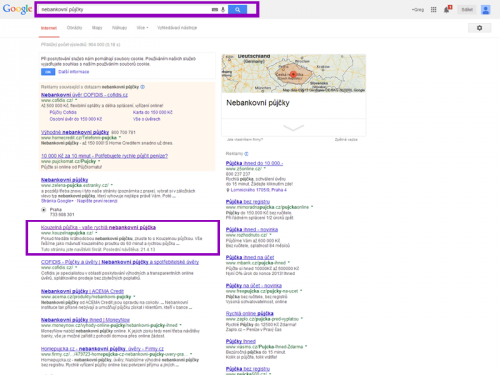Expand the knowledge panel chevron
The image size is (500, 375).
click(293, 128)
